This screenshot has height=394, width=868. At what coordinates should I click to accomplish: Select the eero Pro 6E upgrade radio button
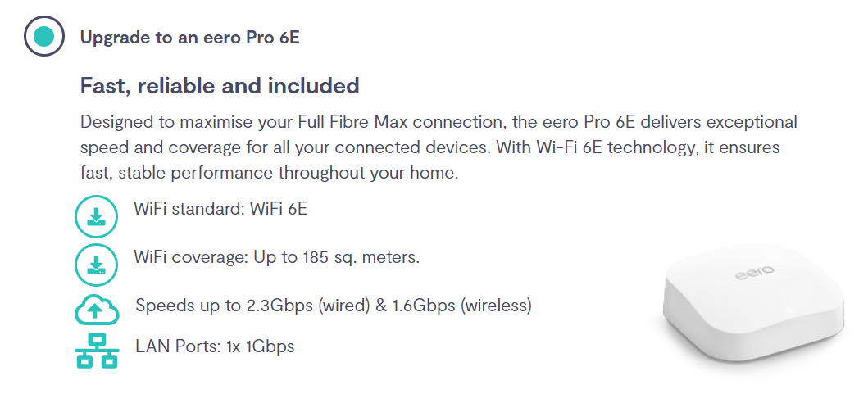(x=43, y=36)
